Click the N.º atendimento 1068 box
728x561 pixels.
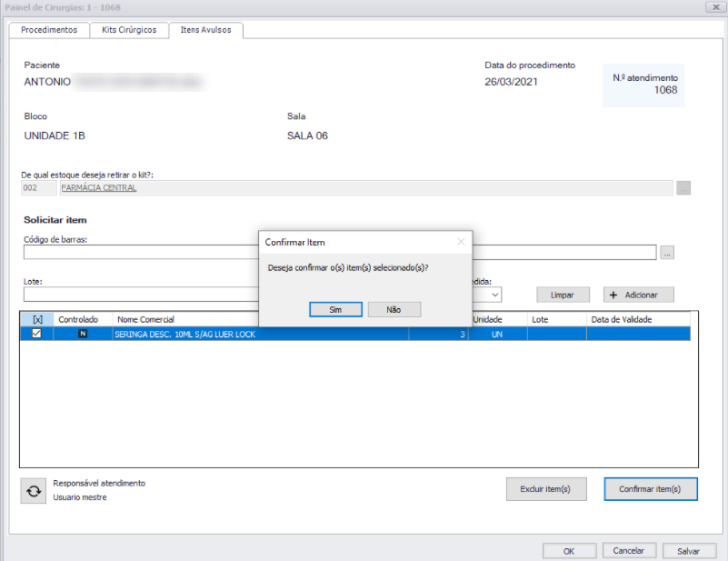tap(643, 85)
